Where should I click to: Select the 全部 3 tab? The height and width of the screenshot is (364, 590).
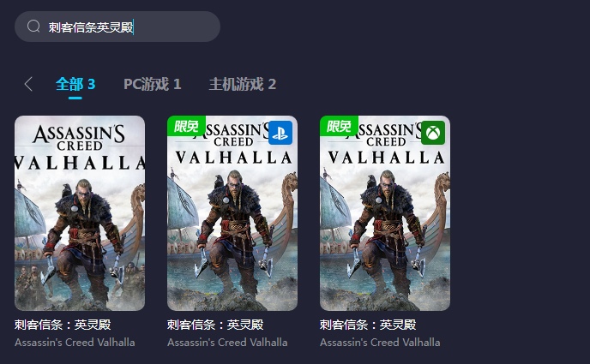(75, 84)
